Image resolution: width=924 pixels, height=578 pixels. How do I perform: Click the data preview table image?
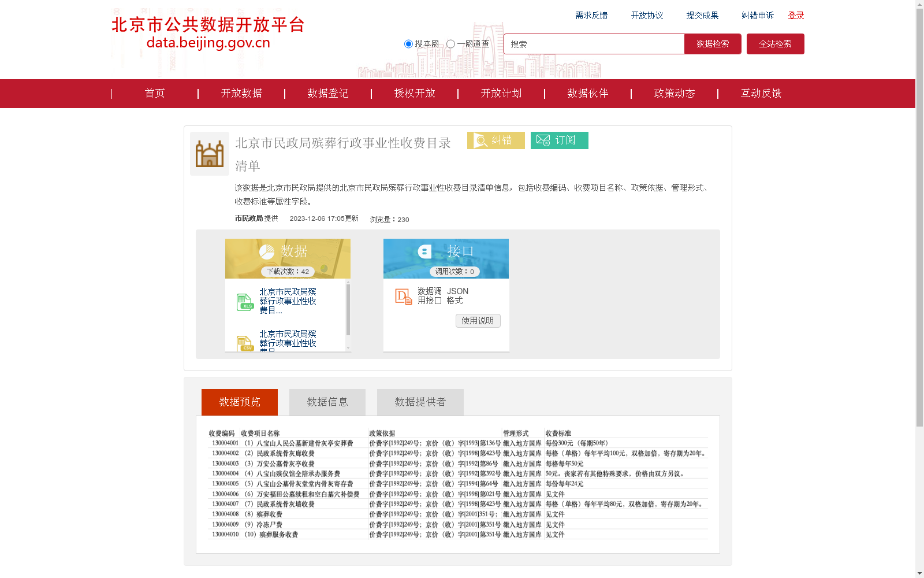[458, 484]
